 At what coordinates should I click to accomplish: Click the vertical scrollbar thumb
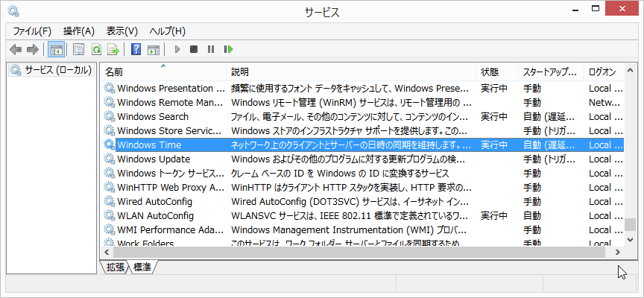(630, 225)
